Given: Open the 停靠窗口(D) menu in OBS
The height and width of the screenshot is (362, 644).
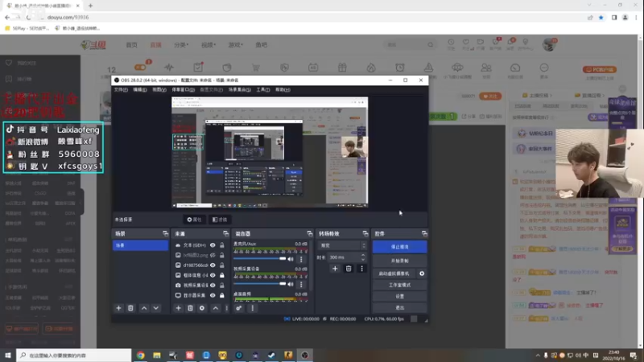Looking at the screenshot, I should click(184, 89).
